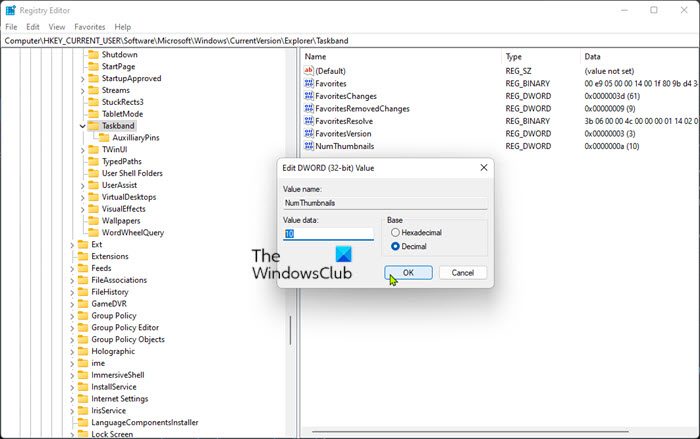Open the View menu

57,27
